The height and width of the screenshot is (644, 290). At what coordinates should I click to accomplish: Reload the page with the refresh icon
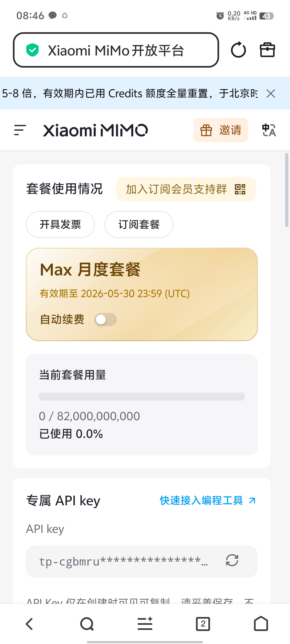[x=238, y=50]
